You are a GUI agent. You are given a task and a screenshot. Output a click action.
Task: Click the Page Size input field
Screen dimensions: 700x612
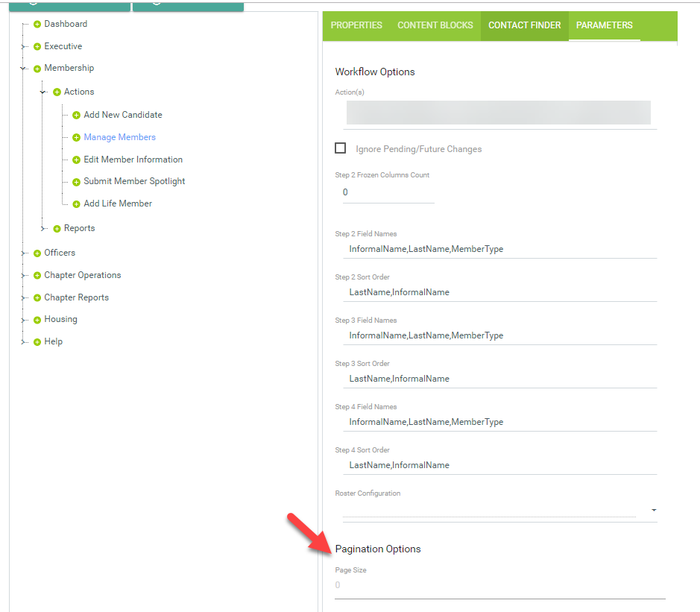499,586
